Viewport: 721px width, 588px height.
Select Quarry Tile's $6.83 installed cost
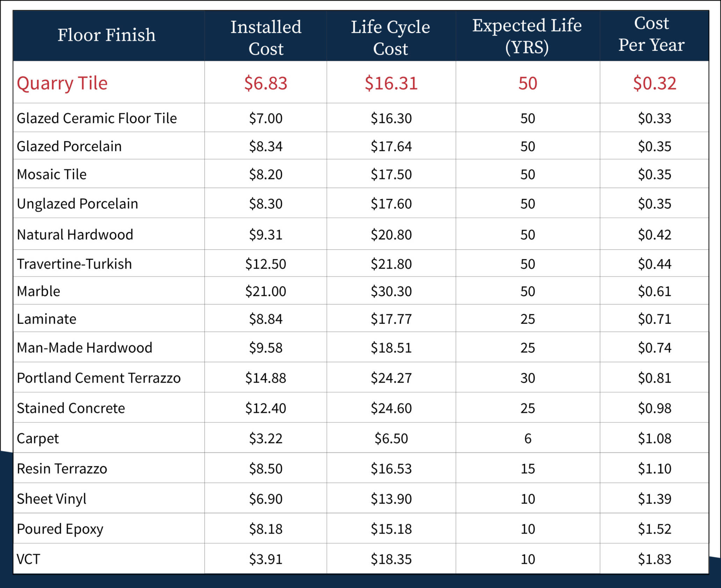265,83
